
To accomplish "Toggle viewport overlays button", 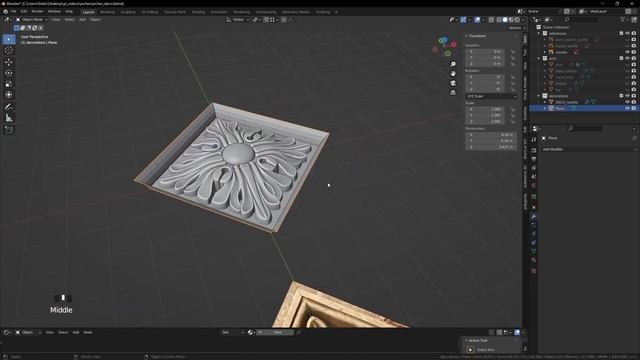I will (x=477, y=20).
